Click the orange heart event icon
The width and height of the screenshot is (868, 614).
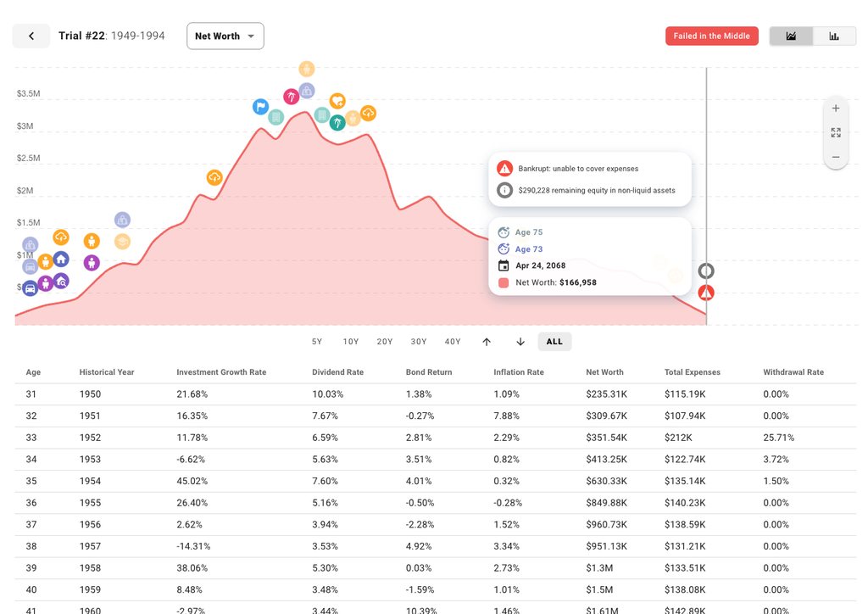click(x=337, y=102)
